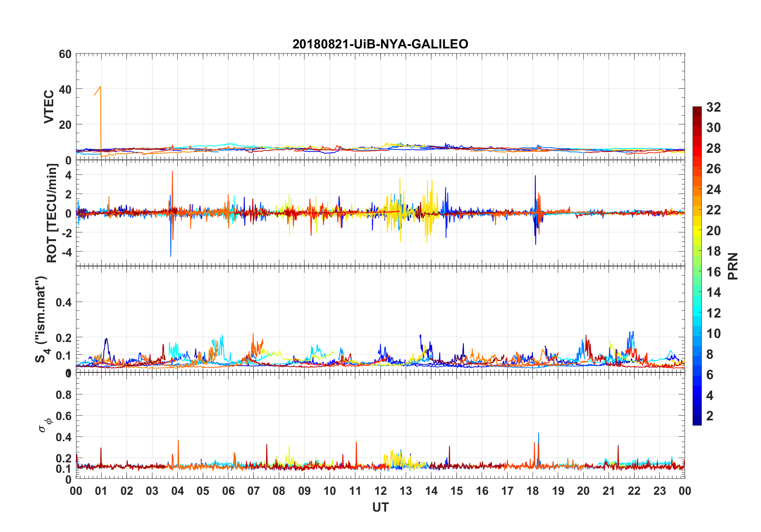Select tick 2 on the ROT axis
This screenshot has height=532, width=761.
(x=68, y=194)
